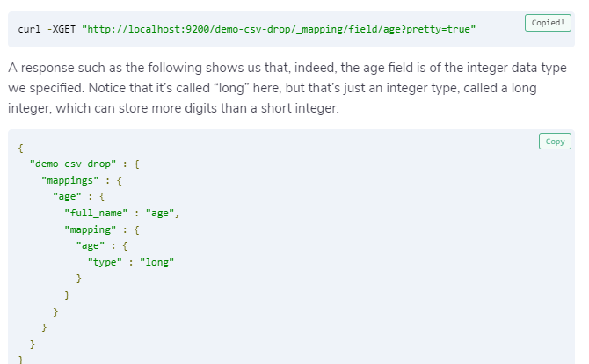Viewport: 589px width, 364px height.
Task: Click the first opening brace of JSON
Action: pos(21,148)
